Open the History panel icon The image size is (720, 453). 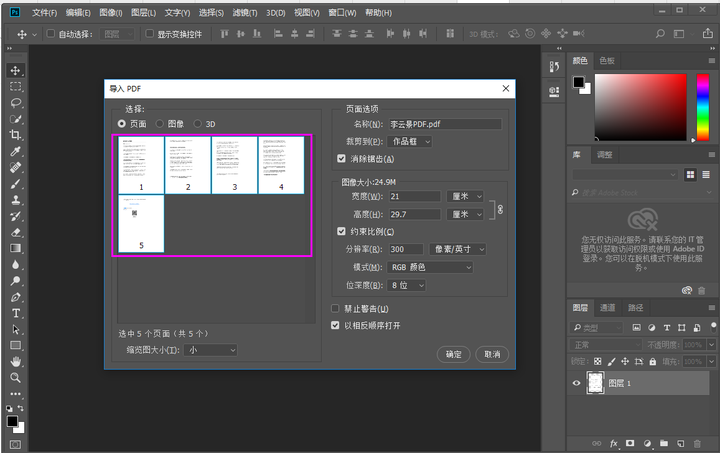click(x=554, y=67)
